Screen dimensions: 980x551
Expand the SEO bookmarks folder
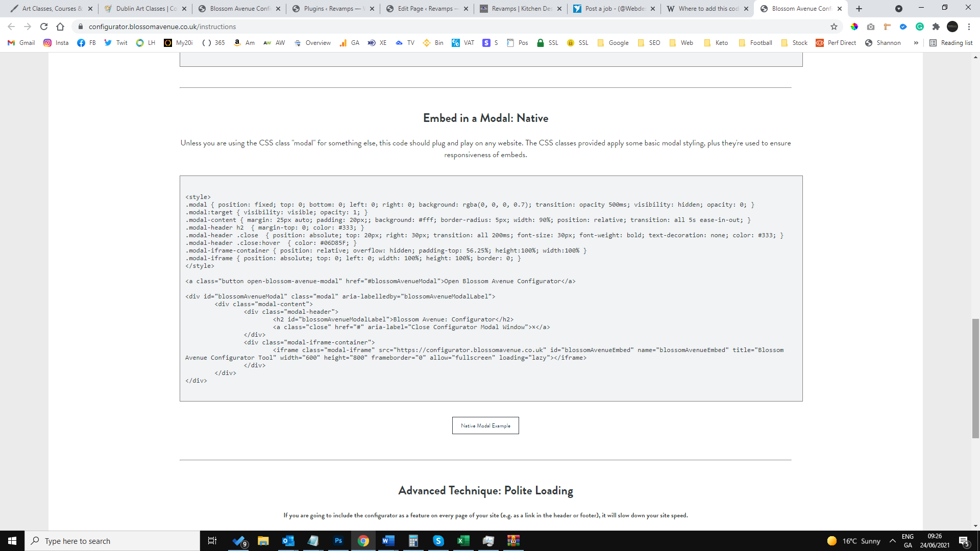click(649, 43)
